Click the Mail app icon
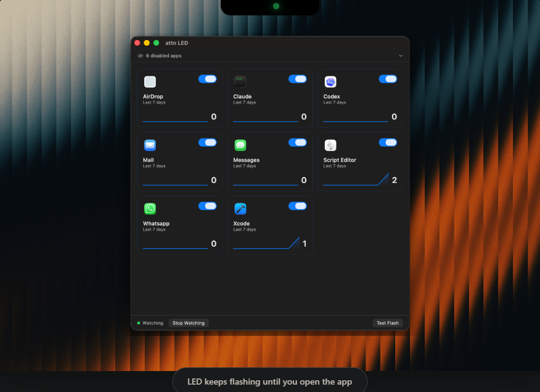This screenshot has height=392, width=540. click(x=150, y=145)
